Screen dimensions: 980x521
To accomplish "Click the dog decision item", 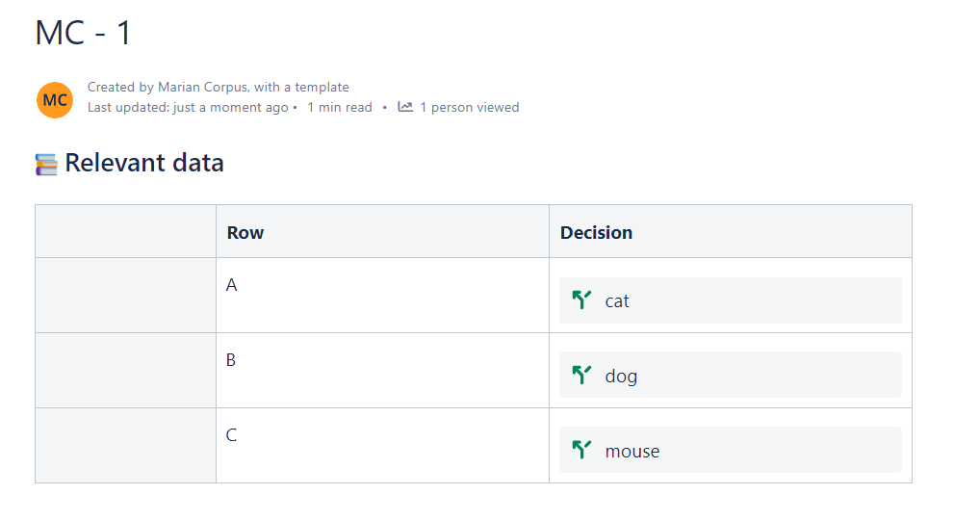I will (x=621, y=377).
